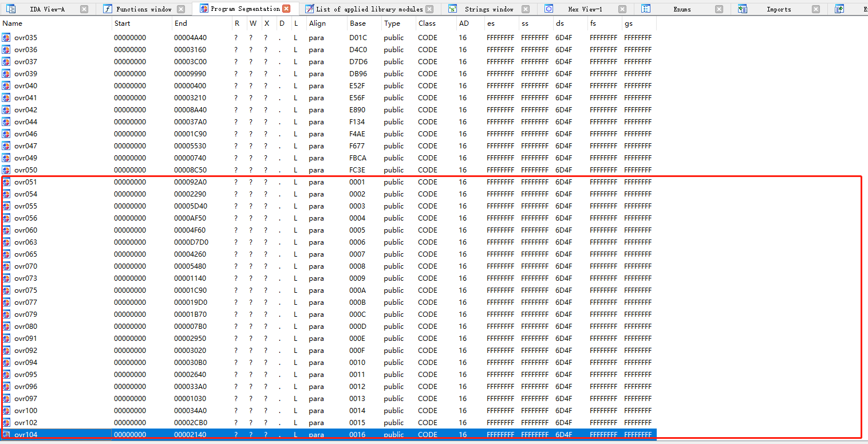Click the Hex View-1 tab icon

pyautogui.click(x=549, y=9)
